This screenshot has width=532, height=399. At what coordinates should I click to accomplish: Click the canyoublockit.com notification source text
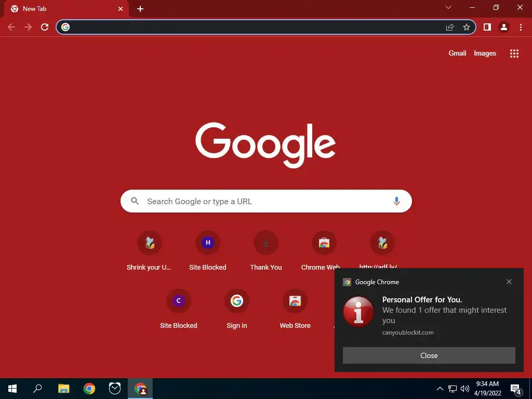coord(408,332)
